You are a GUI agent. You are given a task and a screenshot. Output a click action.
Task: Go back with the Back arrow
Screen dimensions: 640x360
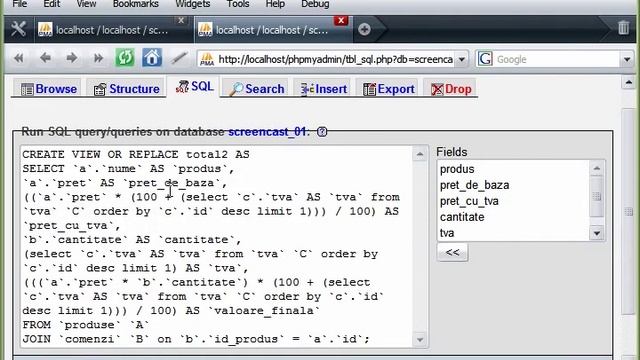pyautogui.click(x=45, y=58)
